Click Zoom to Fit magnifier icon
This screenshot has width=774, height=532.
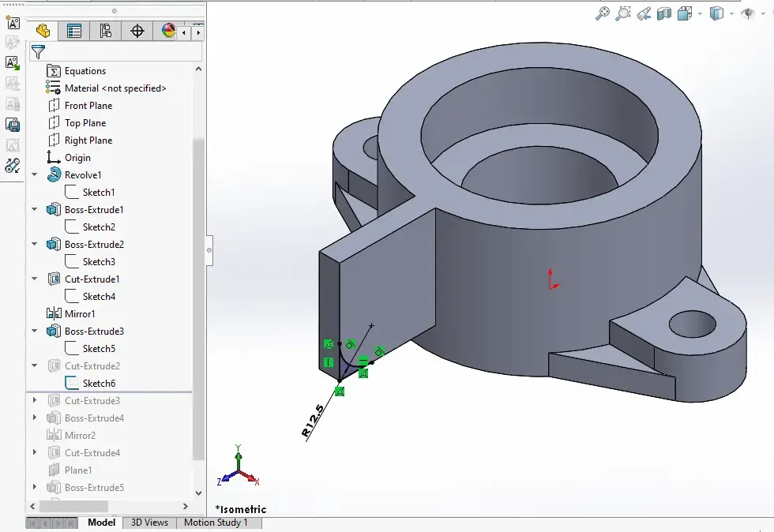[602, 13]
